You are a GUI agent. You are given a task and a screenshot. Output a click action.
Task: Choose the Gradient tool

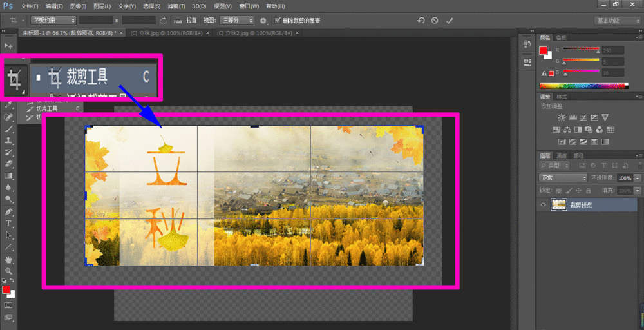(x=9, y=176)
